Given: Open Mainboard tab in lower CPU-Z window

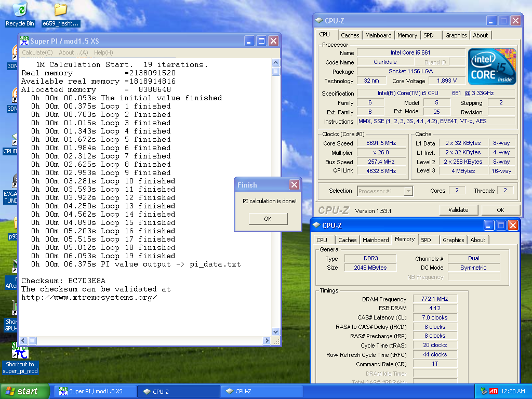Looking at the screenshot, I should pyautogui.click(x=376, y=240).
